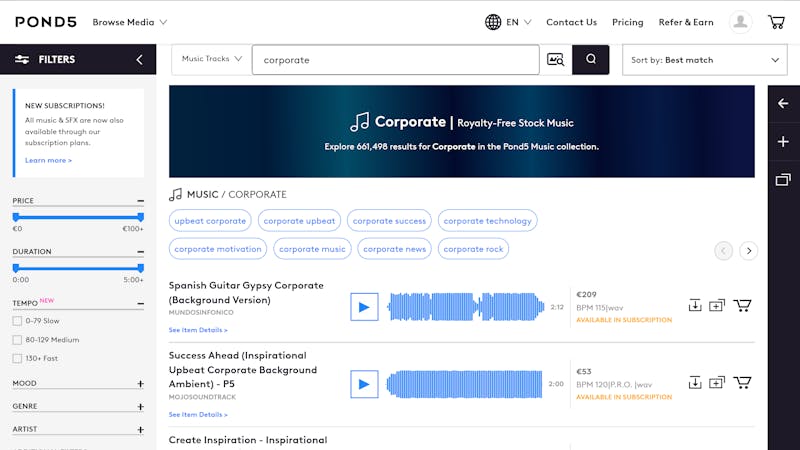Check the 0-79 Slow tempo box
The image size is (800, 450).
[x=17, y=321]
